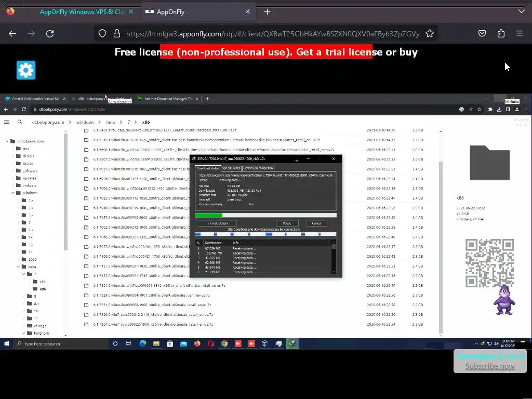The width and height of the screenshot is (532, 399).
Task: Open Chrome profile avatar icon
Action: [x=517, y=109]
